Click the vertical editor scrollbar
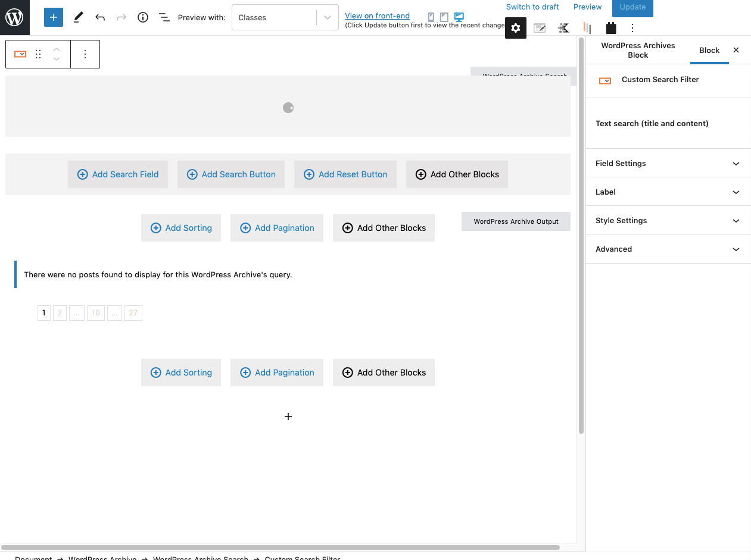Viewport: 751px width, 560px height. (x=581, y=235)
